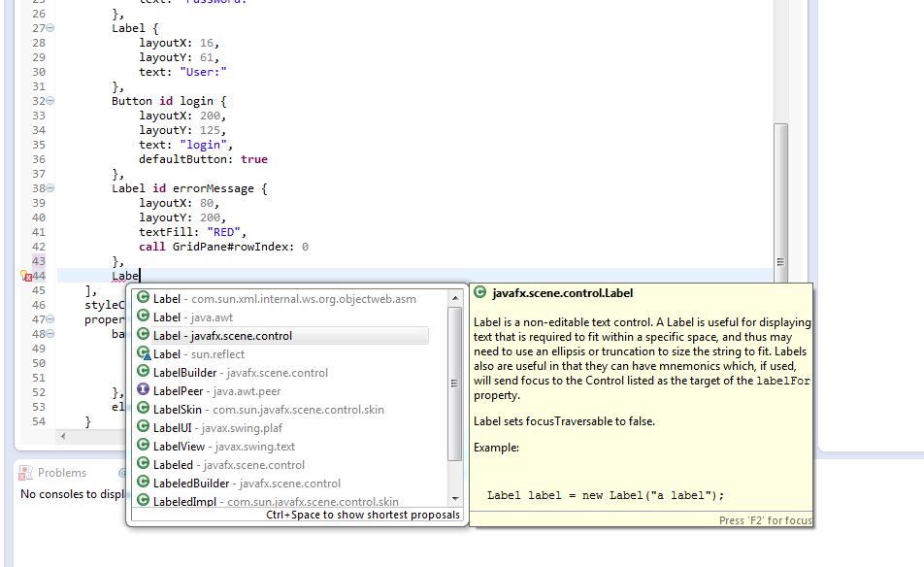Click the class icon beside LabeledBuilder
The image size is (924, 567).
143,483
